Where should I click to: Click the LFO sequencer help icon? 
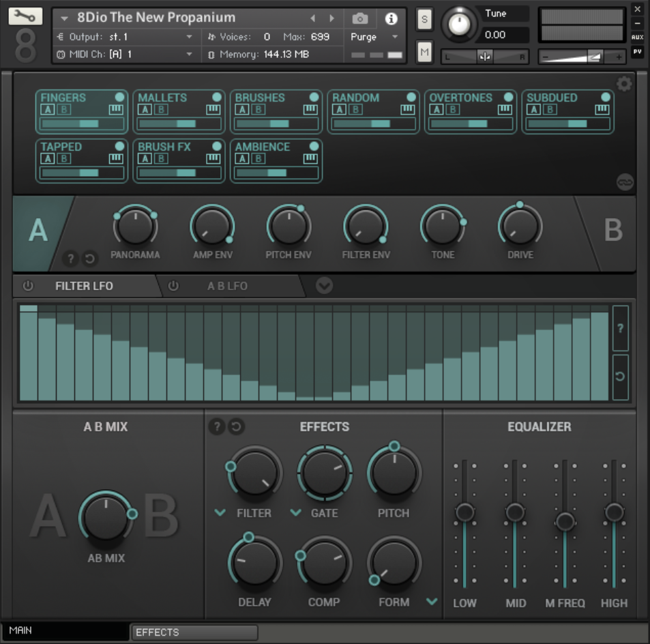(x=620, y=328)
